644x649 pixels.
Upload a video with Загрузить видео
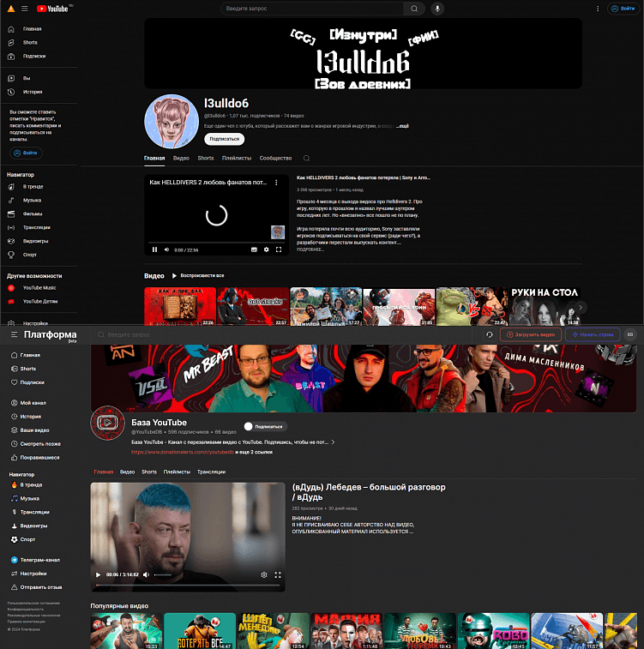531,334
